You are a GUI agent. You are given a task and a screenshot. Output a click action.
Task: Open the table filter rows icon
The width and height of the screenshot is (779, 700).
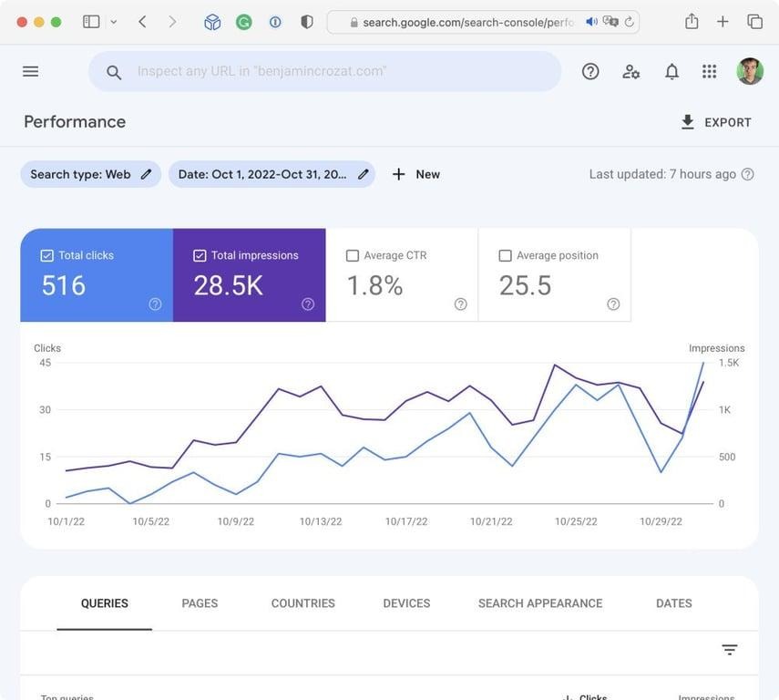pos(729,650)
